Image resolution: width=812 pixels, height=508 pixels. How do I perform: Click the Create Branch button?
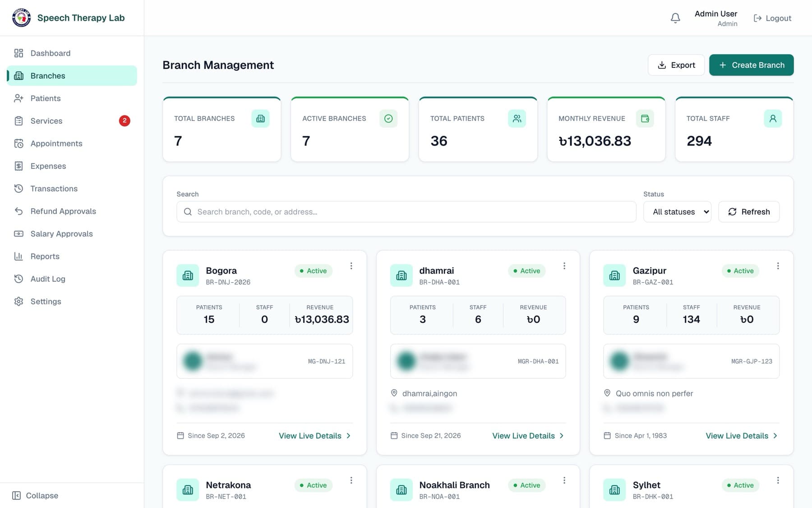coord(751,65)
